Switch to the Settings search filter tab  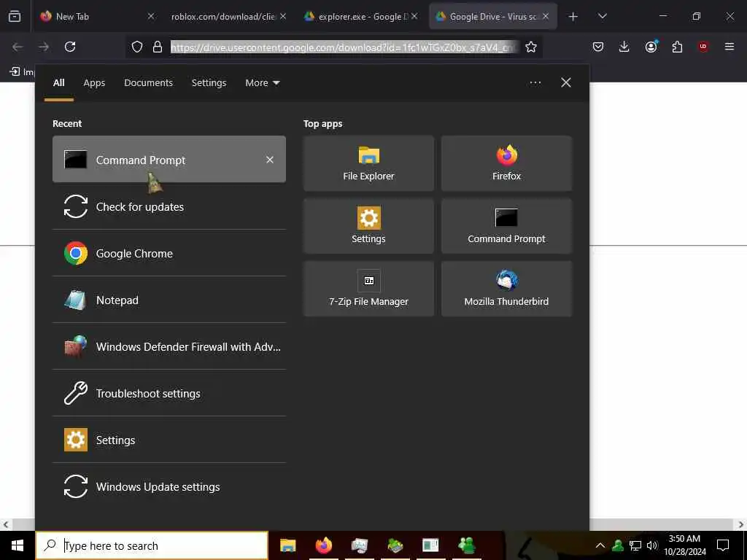pos(209,83)
